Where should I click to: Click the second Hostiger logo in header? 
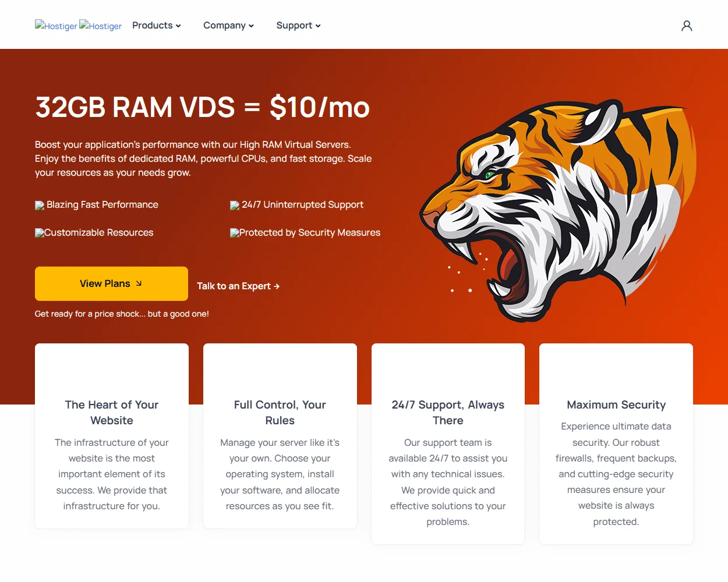coord(101,26)
